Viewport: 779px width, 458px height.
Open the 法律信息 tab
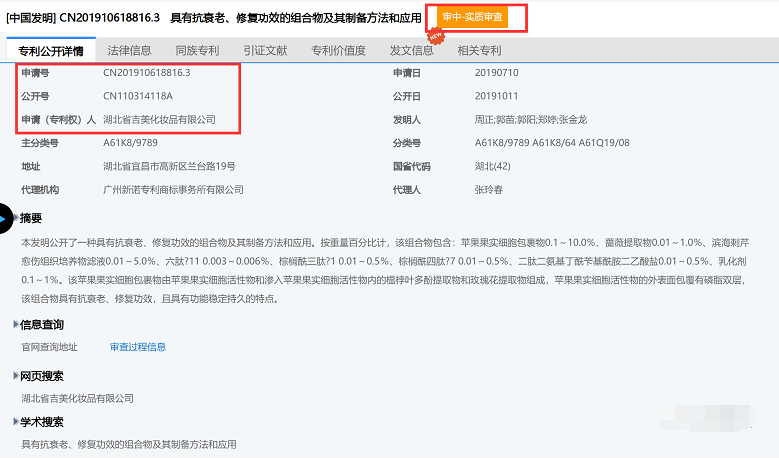pyautogui.click(x=129, y=51)
